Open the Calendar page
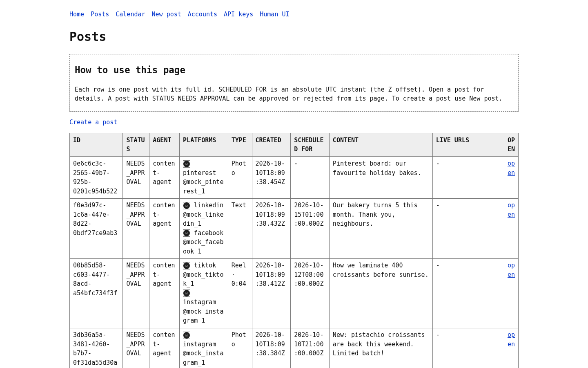 click(x=130, y=14)
